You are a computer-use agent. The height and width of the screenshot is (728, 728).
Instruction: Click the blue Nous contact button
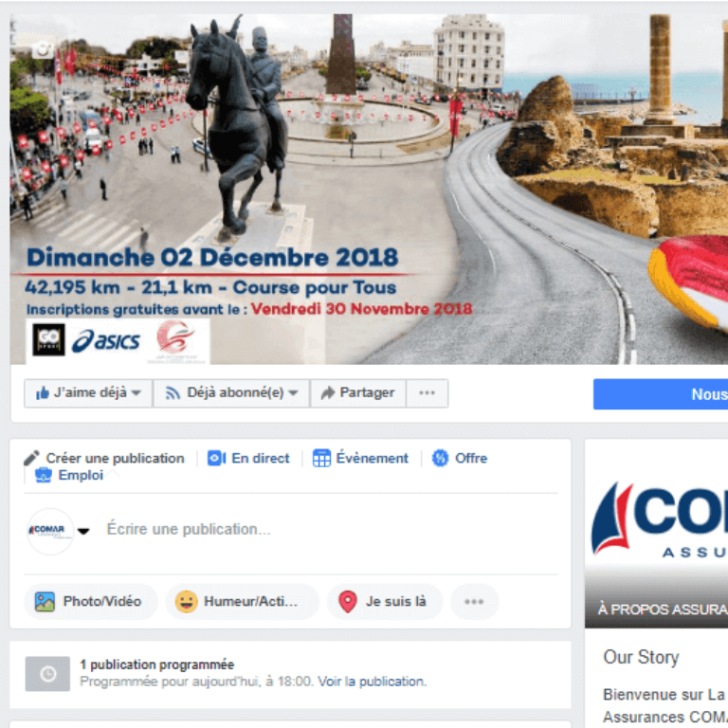661,394
